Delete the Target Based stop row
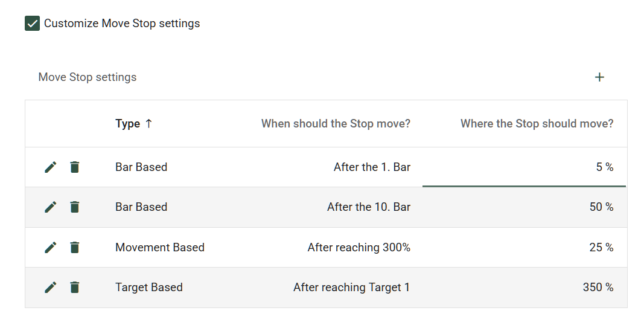This screenshot has height=325, width=644. [x=74, y=288]
